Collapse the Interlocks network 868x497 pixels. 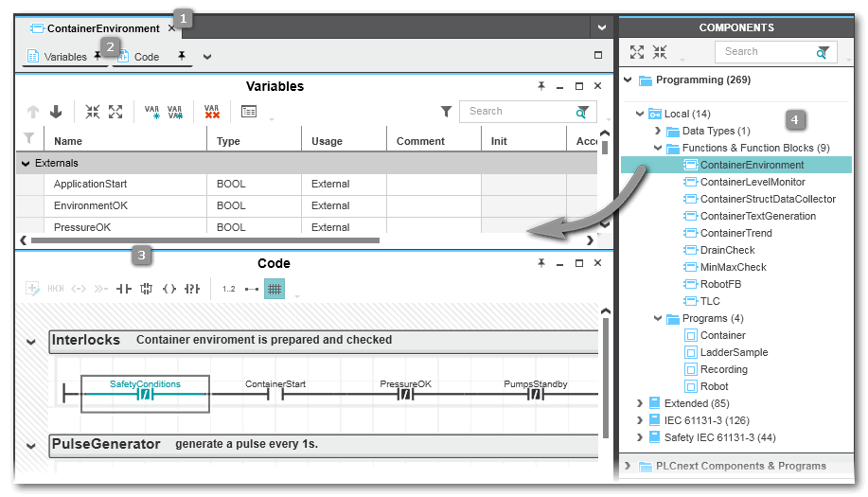pos(31,341)
